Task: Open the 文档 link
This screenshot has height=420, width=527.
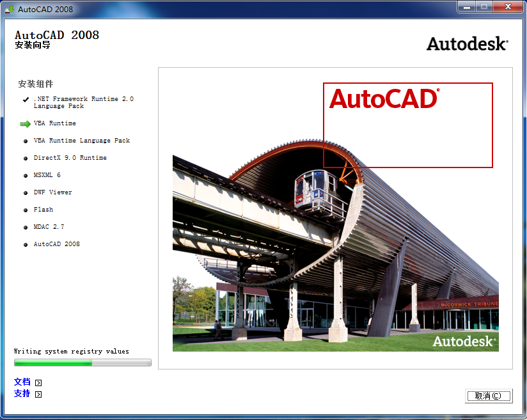Action: click(x=21, y=382)
